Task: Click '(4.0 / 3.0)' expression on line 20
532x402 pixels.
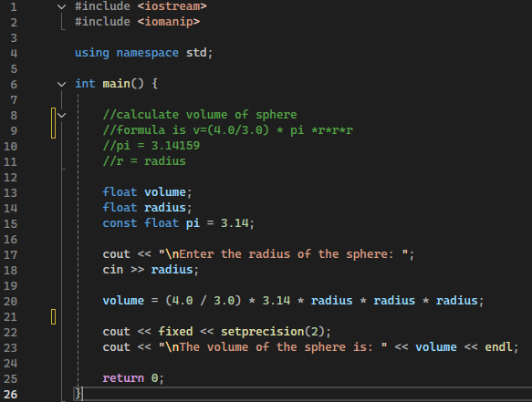Action: pyautogui.click(x=203, y=301)
